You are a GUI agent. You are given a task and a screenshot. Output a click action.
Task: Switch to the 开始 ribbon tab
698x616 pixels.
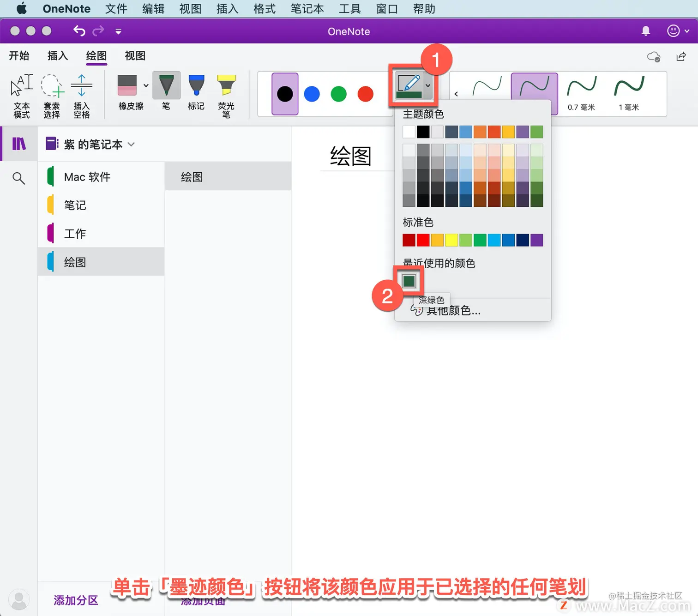point(19,56)
